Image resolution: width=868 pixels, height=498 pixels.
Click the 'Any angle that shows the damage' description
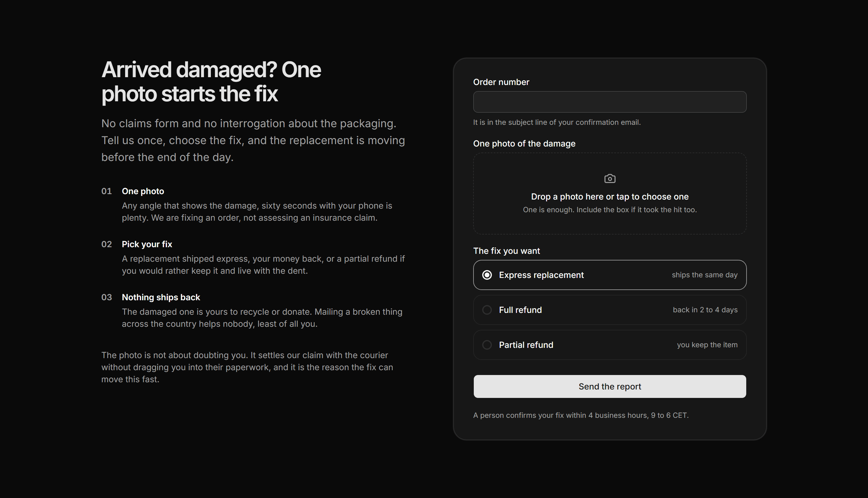point(257,212)
